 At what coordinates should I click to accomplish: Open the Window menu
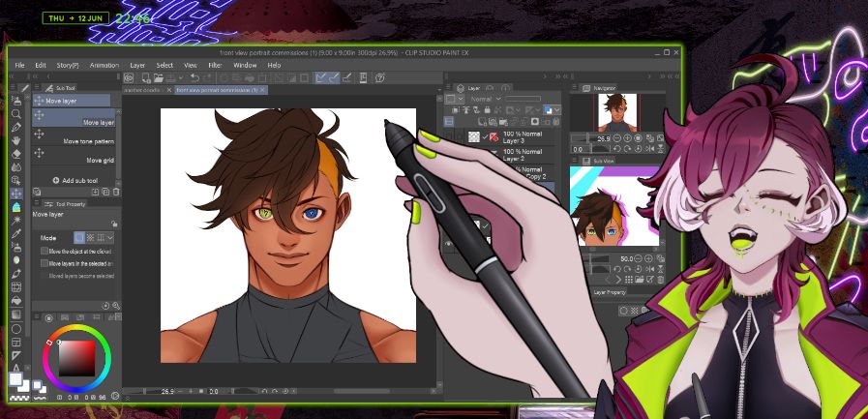[x=245, y=65]
